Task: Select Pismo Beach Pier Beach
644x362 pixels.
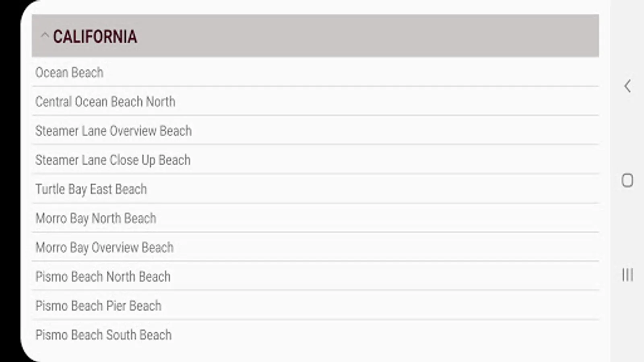Action: [x=99, y=306]
